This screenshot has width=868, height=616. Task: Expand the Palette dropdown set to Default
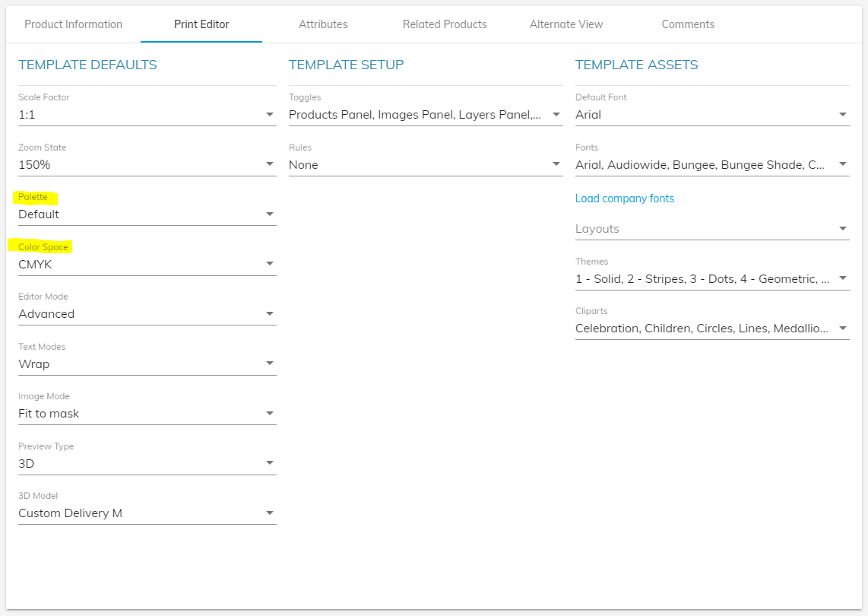147,214
